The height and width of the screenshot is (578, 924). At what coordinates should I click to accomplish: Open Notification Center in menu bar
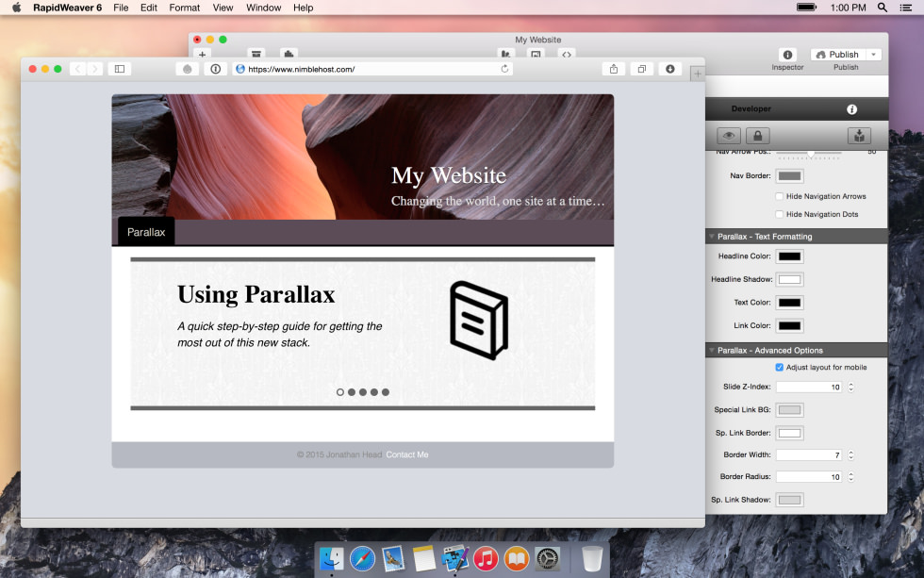pos(906,8)
